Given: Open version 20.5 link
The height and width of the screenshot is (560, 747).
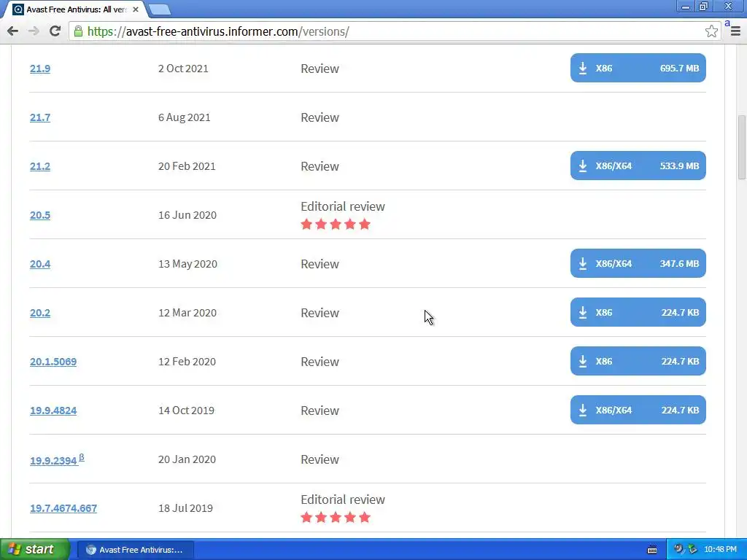Looking at the screenshot, I should coord(40,215).
